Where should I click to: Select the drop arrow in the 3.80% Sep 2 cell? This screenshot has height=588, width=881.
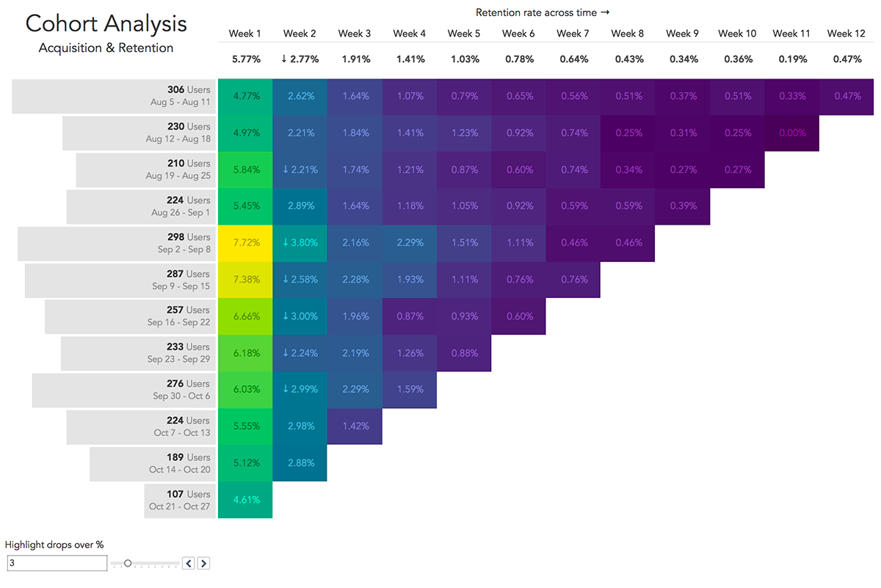click(286, 242)
